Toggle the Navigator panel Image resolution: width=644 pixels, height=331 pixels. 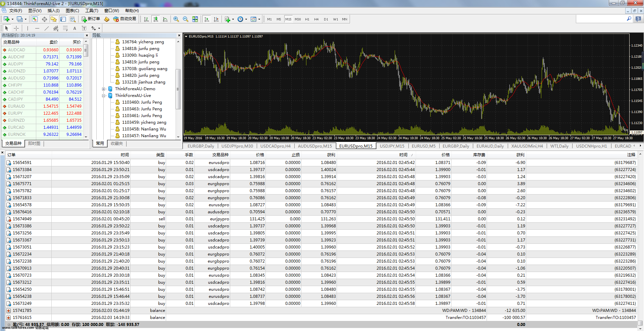coord(54,19)
